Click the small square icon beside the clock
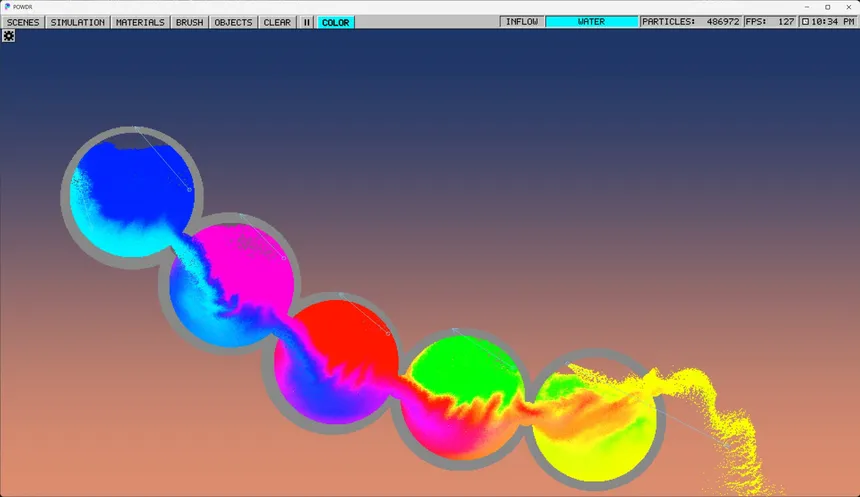Screen dimensions: 860x497 (805, 22)
